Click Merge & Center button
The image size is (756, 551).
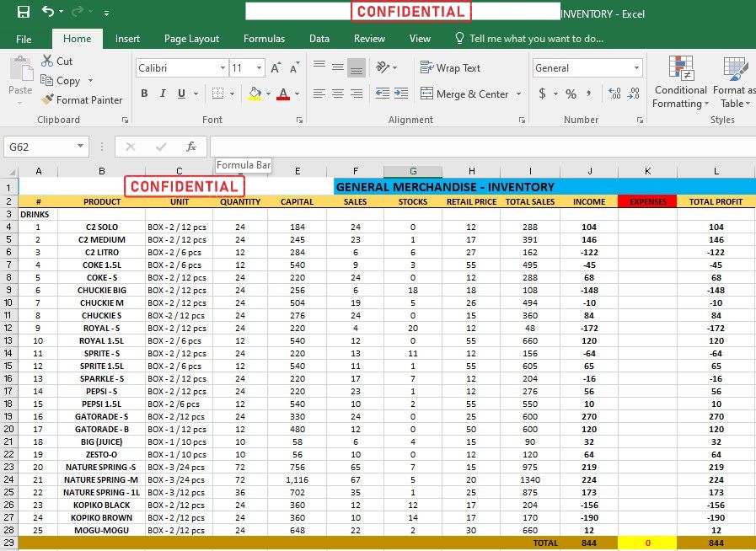pyautogui.click(x=464, y=94)
